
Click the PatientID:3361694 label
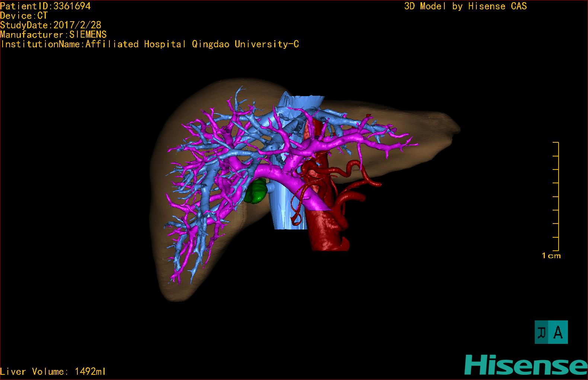click(x=45, y=6)
